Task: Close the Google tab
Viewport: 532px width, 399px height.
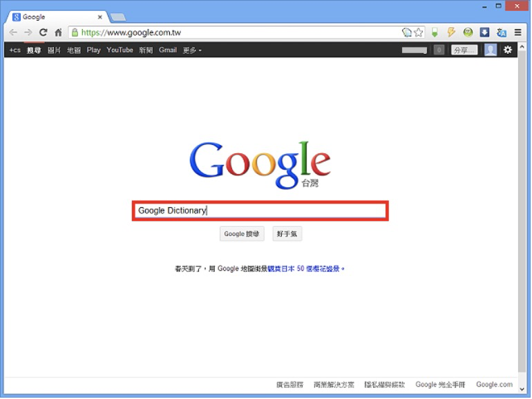Action: click(99, 17)
